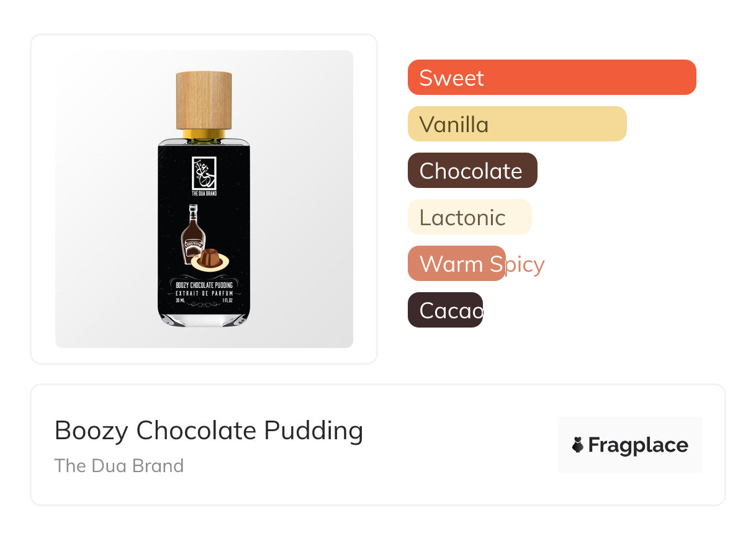Click the perfume bottle product image
The width and height of the screenshot is (756, 536).
[x=204, y=199]
